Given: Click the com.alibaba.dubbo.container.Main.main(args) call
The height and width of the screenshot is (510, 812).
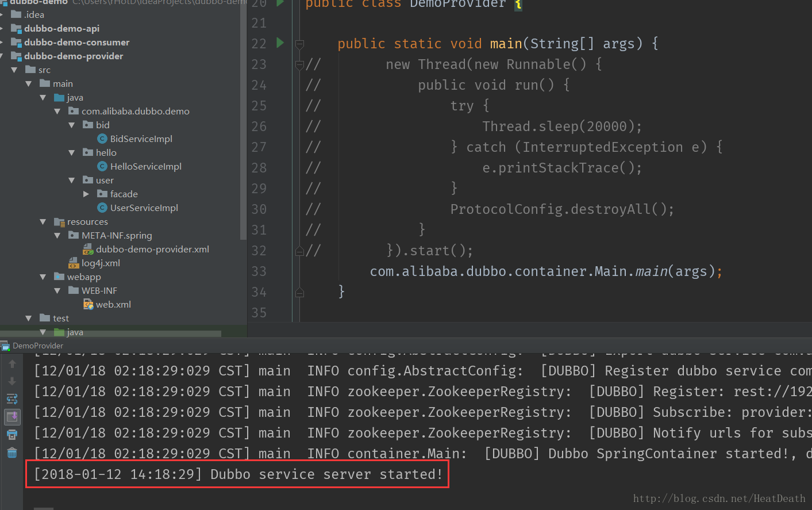Looking at the screenshot, I should coord(542,271).
